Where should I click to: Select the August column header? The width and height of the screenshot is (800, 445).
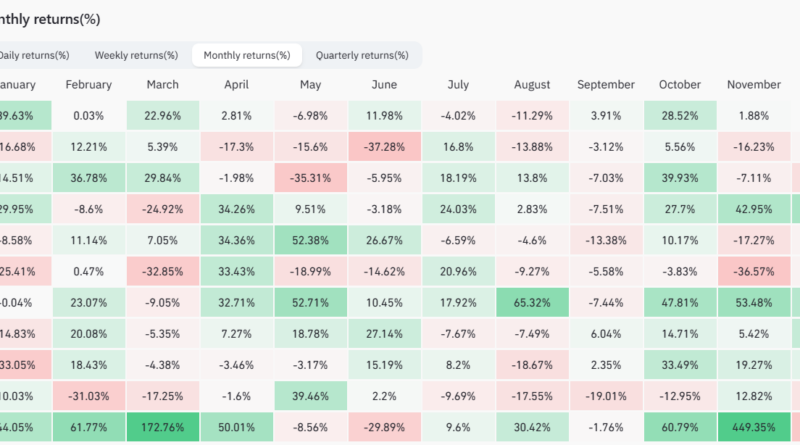point(532,85)
